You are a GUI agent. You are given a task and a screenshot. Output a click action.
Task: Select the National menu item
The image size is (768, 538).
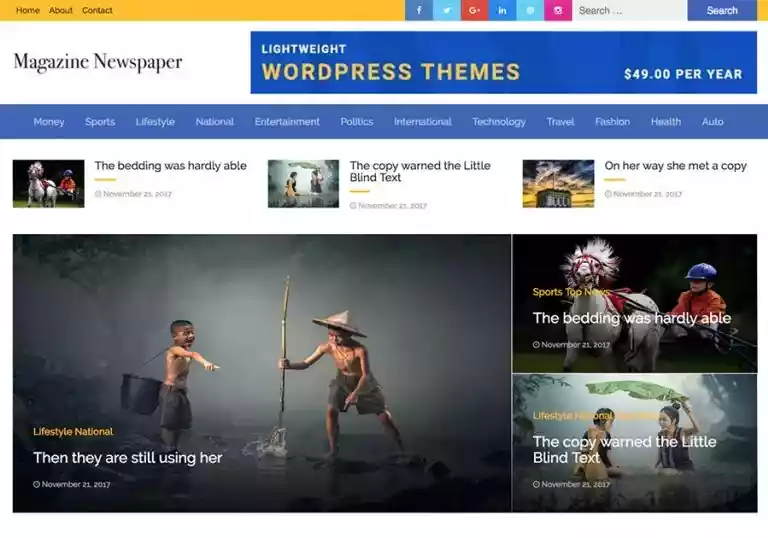(x=215, y=122)
